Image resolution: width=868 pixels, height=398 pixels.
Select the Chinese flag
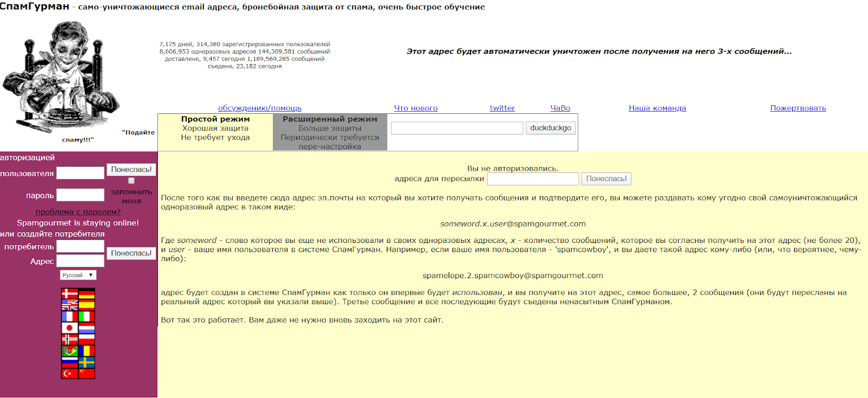pyautogui.click(x=87, y=374)
